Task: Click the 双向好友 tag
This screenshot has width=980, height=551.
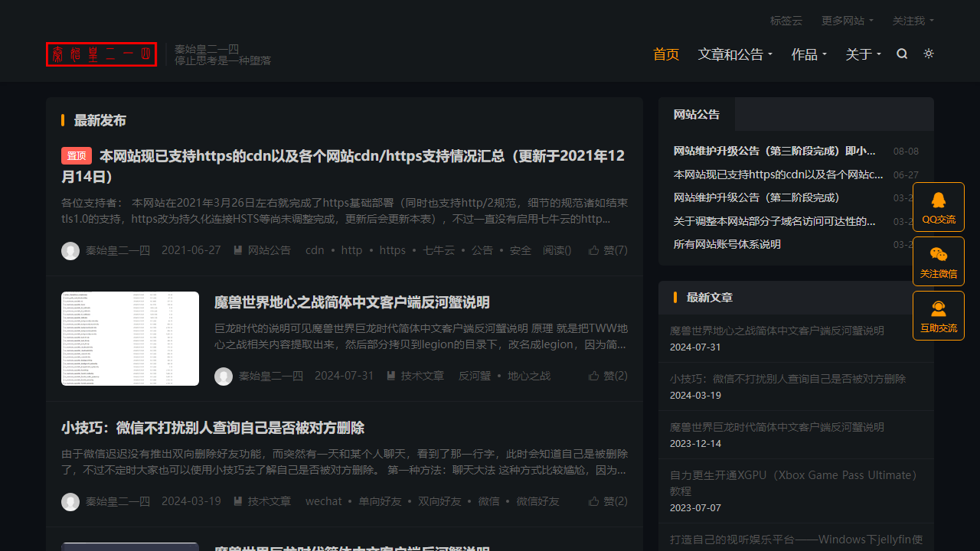Action: 440,501
